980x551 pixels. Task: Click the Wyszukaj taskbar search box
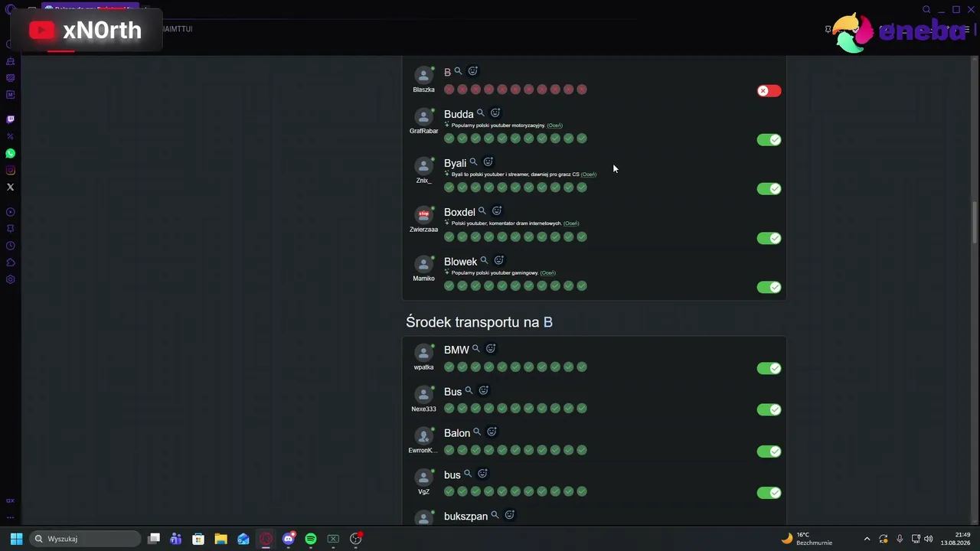84,539
